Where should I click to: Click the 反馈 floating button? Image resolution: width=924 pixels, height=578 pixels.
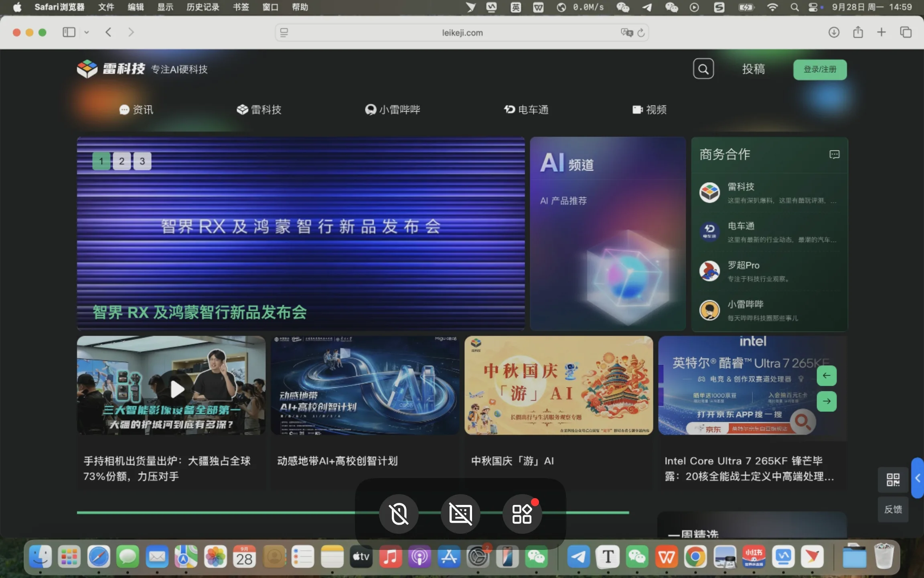[x=893, y=509]
